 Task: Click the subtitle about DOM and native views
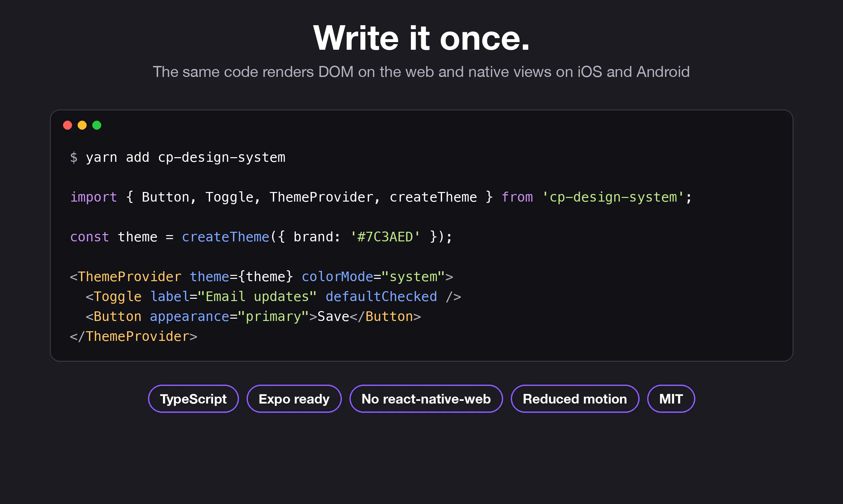pyautogui.click(x=421, y=72)
